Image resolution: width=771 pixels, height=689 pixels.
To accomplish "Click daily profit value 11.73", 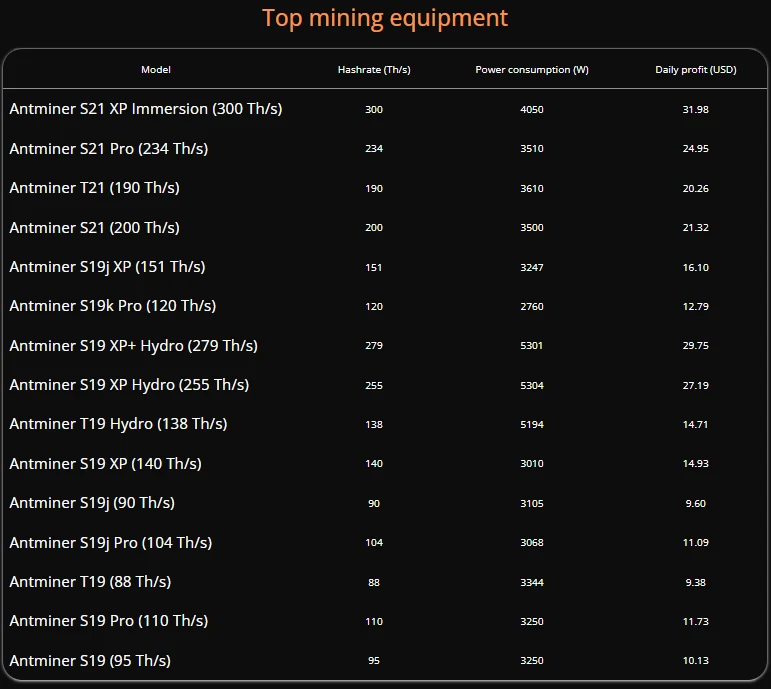I will coord(695,622).
